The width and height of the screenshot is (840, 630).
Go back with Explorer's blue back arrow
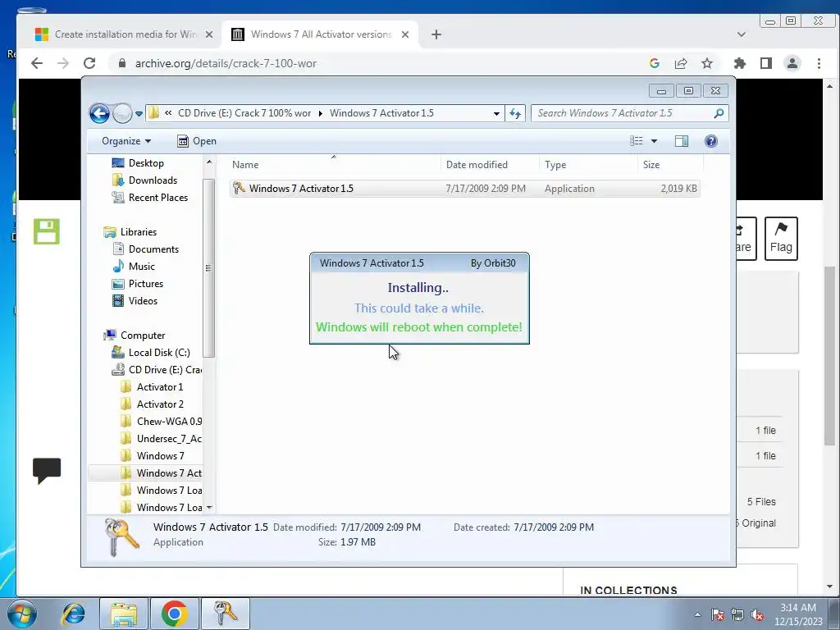[99, 113]
